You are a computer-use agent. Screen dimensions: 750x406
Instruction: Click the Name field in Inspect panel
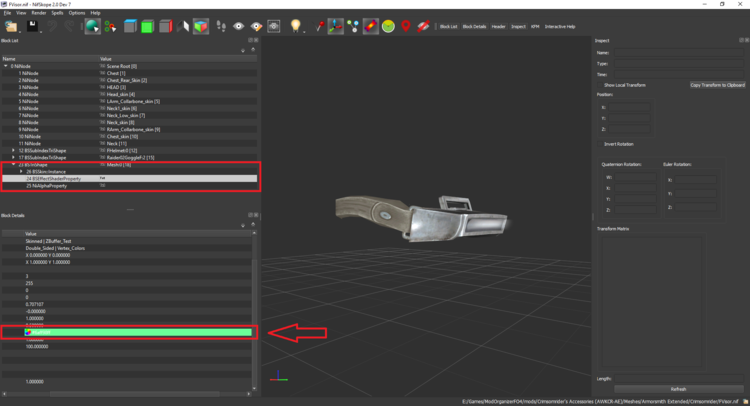click(679, 53)
